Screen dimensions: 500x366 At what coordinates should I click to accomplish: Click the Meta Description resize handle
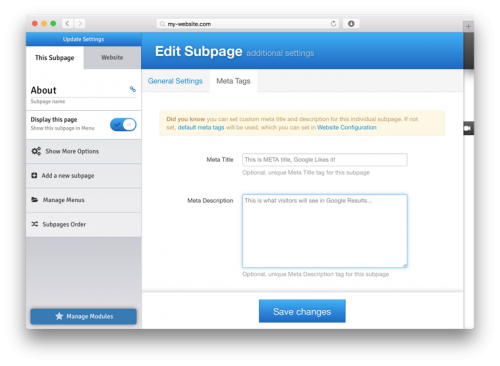(x=405, y=265)
